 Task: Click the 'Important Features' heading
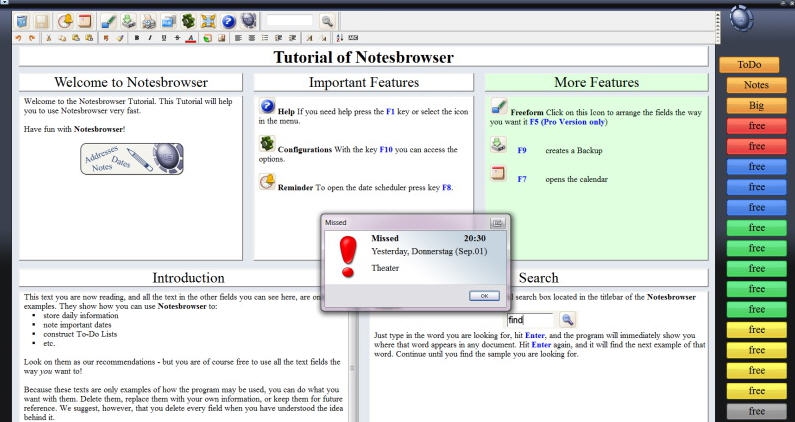(x=364, y=82)
